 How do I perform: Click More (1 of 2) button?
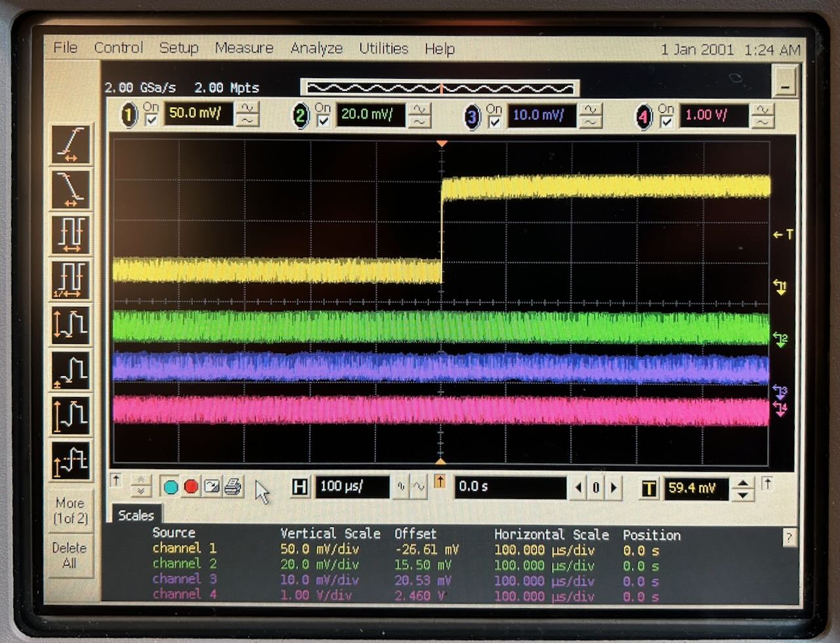click(69, 510)
